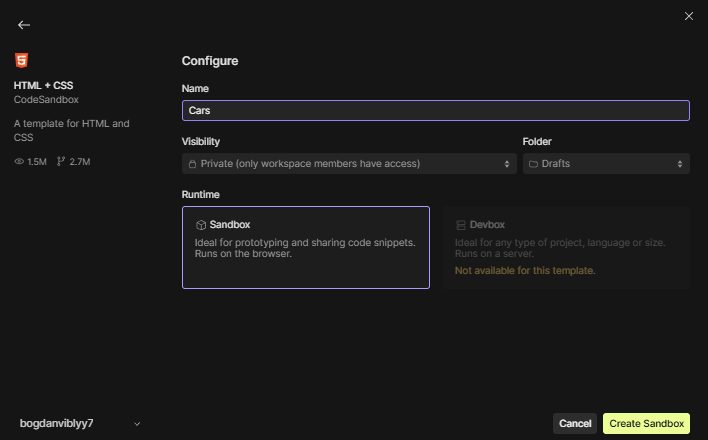Image resolution: width=708 pixels, height=440 pixels.
Task: Click the HTML + CSS template title
Action: pyautogui.click(x=44, y=85)
